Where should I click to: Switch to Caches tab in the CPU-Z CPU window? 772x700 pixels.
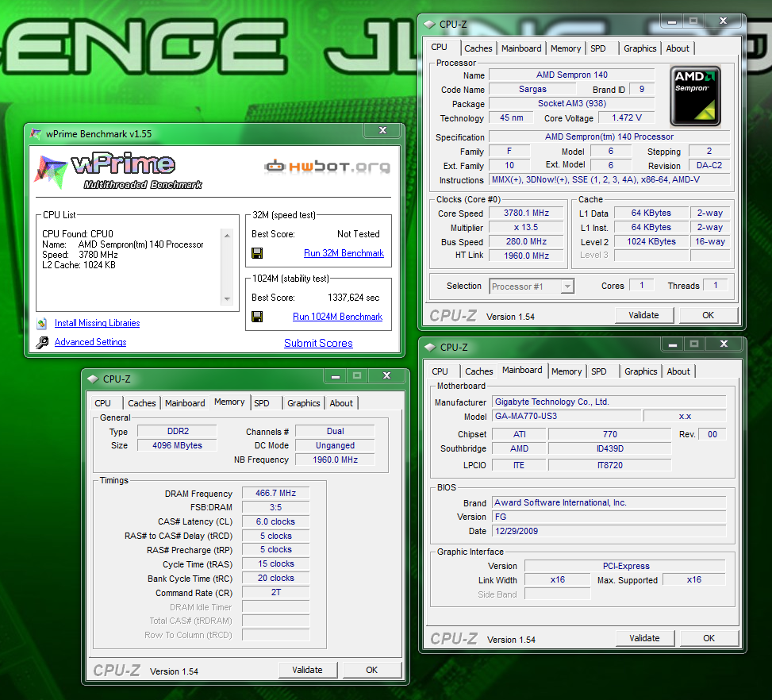tap(478, 48)
